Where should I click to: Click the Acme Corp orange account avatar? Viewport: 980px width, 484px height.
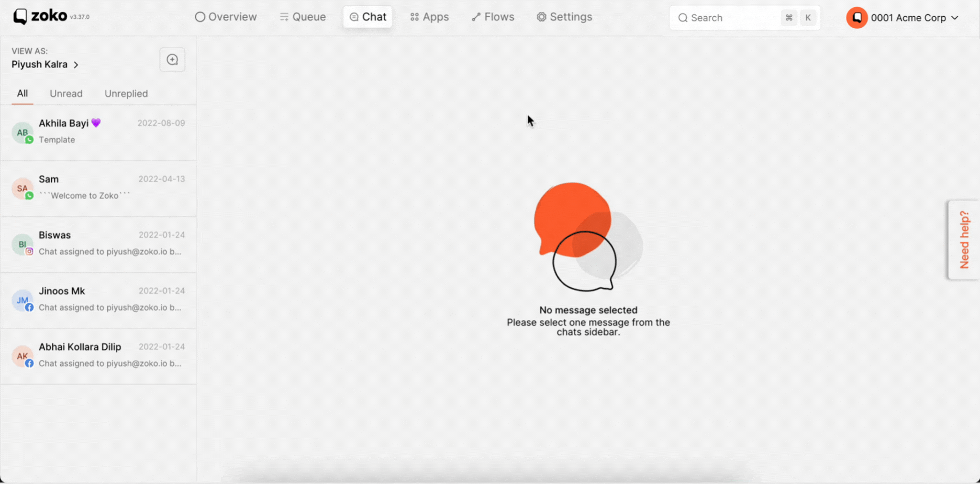coord(856,18)
